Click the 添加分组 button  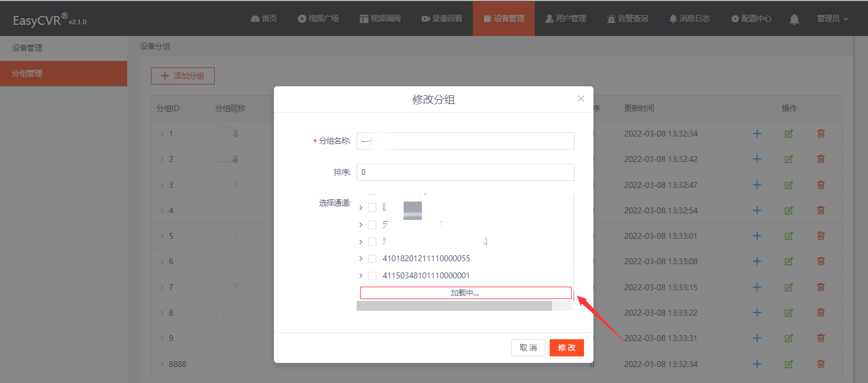[183, 76]
